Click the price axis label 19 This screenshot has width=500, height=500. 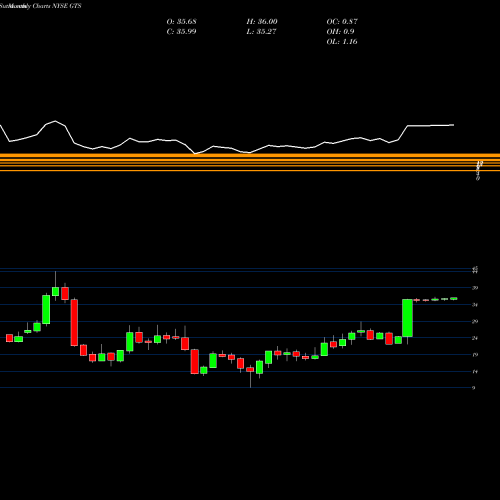475,355
